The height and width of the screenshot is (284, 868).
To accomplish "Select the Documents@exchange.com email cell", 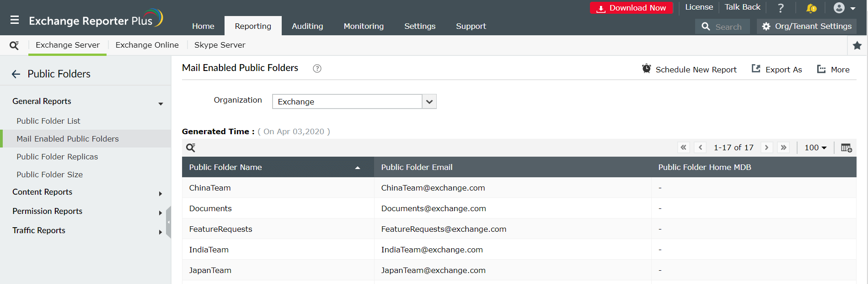I will (x=513, y=208).
